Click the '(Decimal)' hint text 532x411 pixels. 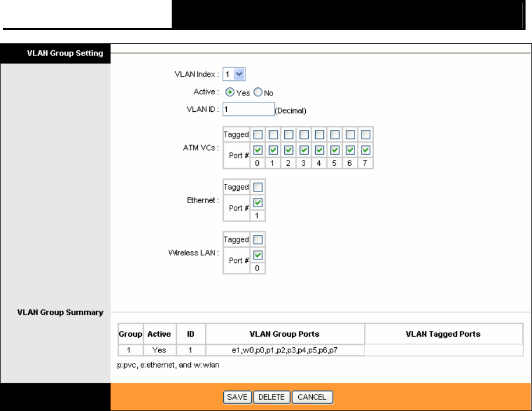point(291,111)
